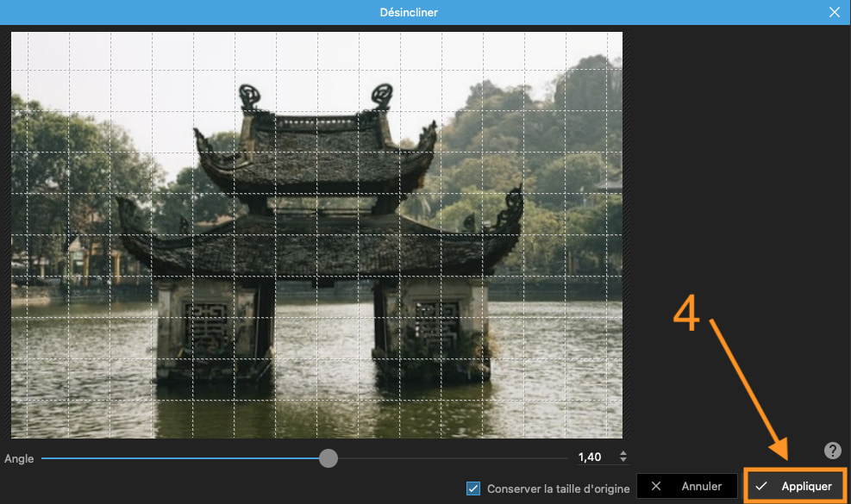851x504 pixels.
Task: Click the X icon inside the Annuler button
Action: pyautogui.click(x=655, y=486)
